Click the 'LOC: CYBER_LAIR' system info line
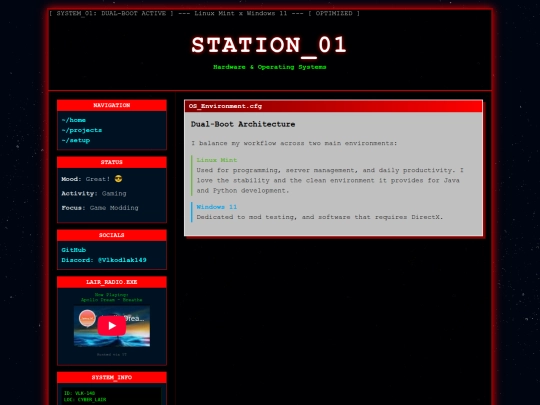 click(x=85, y=399)
